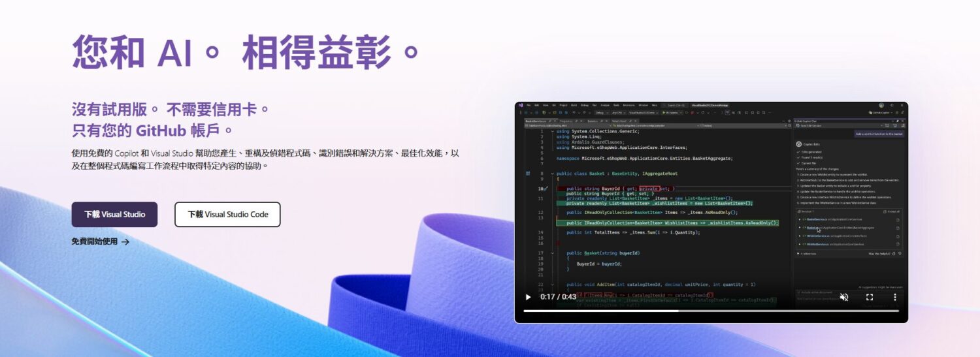
Task: Click the 沒有試用版。不需要信用卡。 subheading
Action: click(x=171, y=108)
